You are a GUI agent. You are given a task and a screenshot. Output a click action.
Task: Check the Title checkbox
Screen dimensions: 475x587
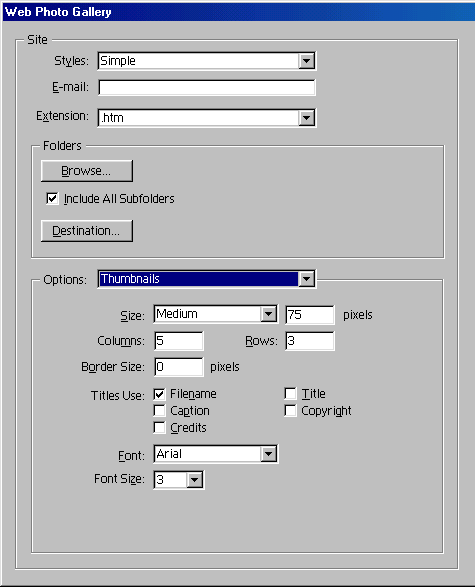(x=290, y=394)
